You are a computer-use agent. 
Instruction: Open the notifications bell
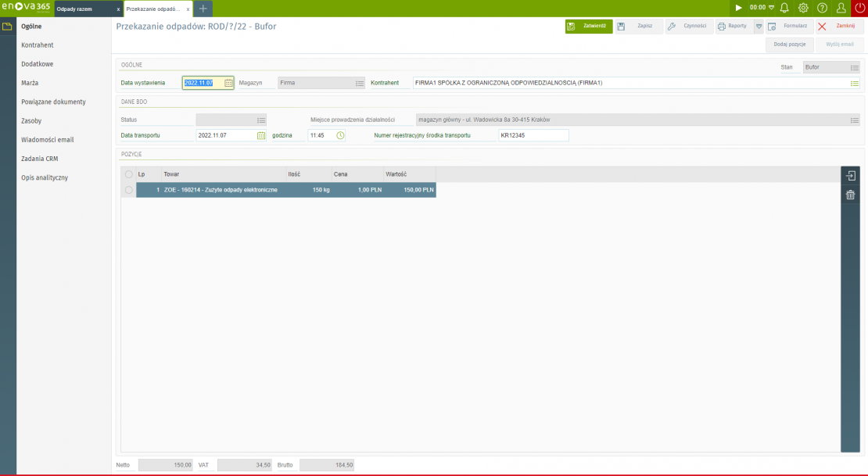784,8
